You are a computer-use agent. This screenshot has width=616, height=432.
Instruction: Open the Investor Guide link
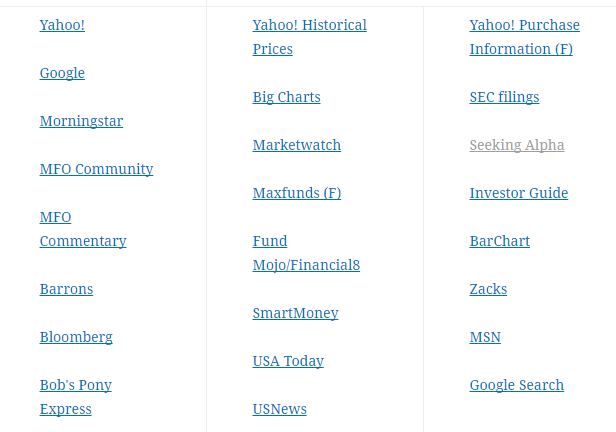518,193
